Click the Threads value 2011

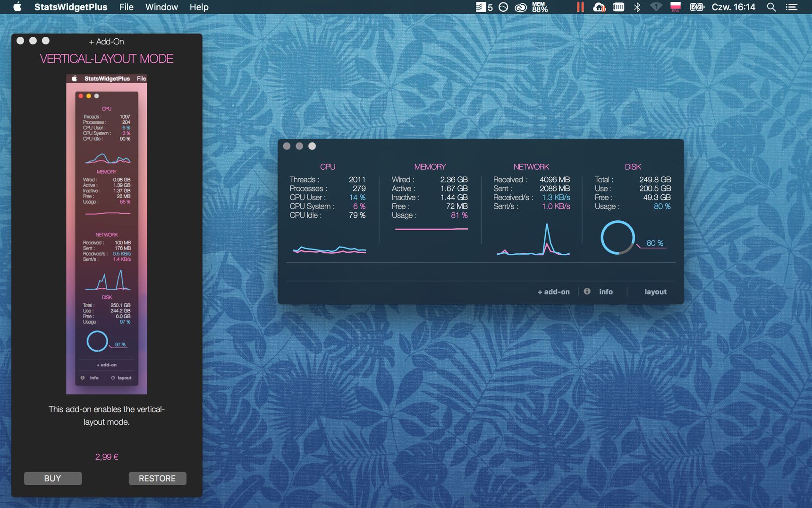pyautogui.click(x=357, y=180)
